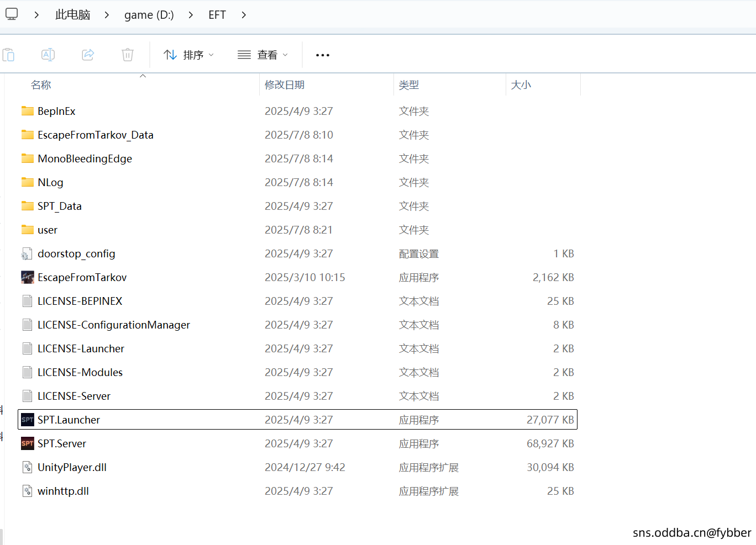
Task: Select the NLog folder icon
Action: point(28,182)
